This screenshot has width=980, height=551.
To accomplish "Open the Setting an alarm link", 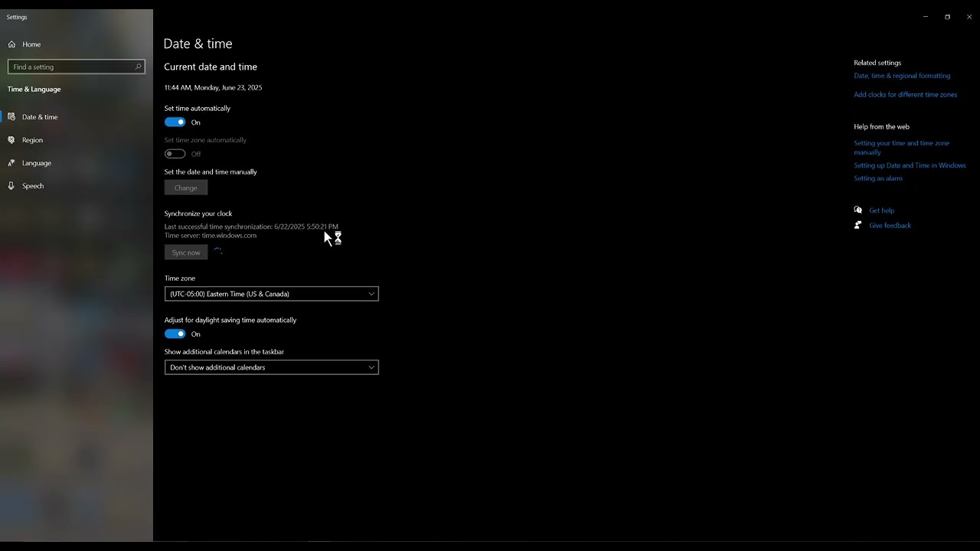I will pos(878,178).
